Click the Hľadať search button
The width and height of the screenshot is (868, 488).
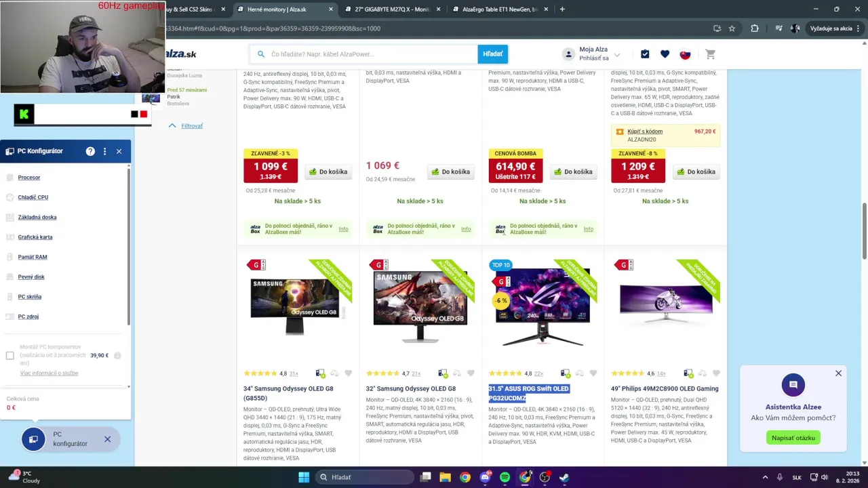pos(492,54)
